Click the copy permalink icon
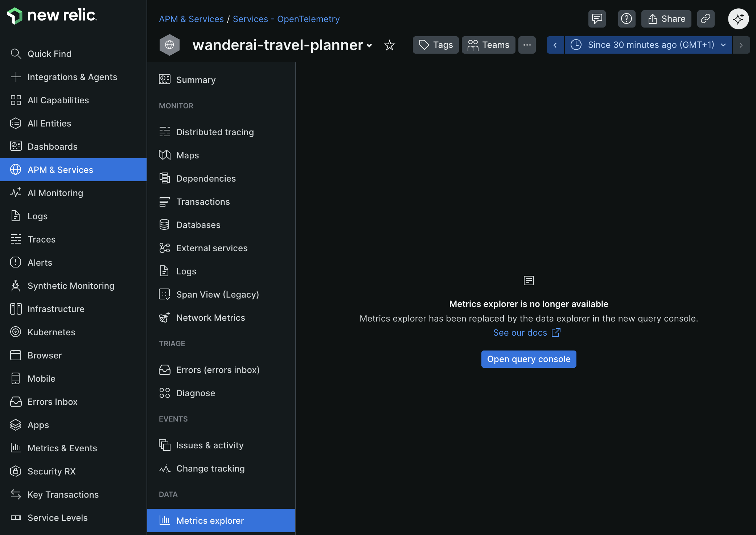756x535 pixels. click(x=706, y=18)
